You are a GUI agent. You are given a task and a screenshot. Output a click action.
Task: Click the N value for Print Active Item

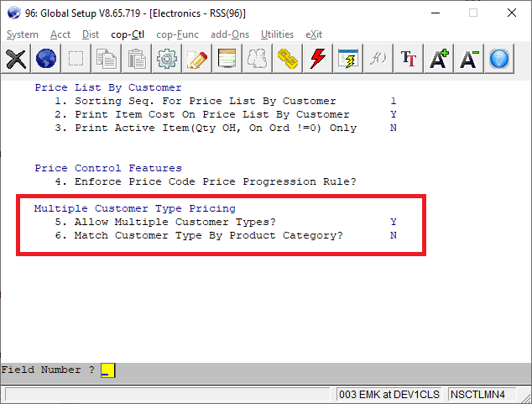pos(394,128)
